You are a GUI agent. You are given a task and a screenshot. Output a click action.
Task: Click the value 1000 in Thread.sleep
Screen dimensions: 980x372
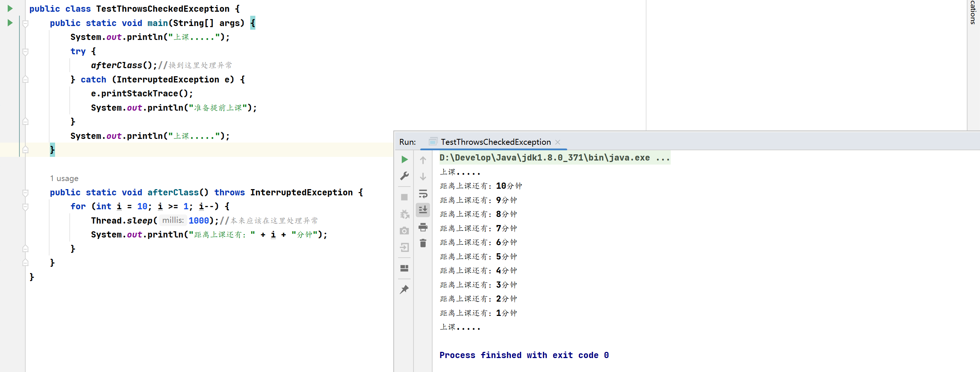click(198, 220)
